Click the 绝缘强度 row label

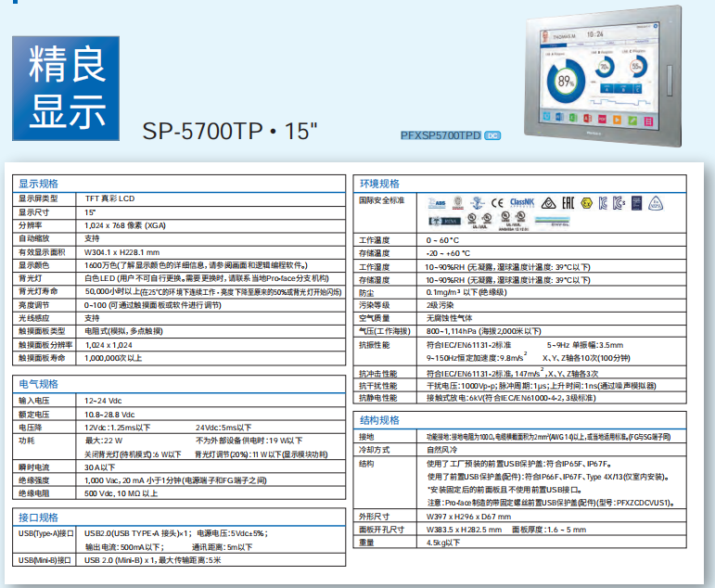tap(33, 480)
